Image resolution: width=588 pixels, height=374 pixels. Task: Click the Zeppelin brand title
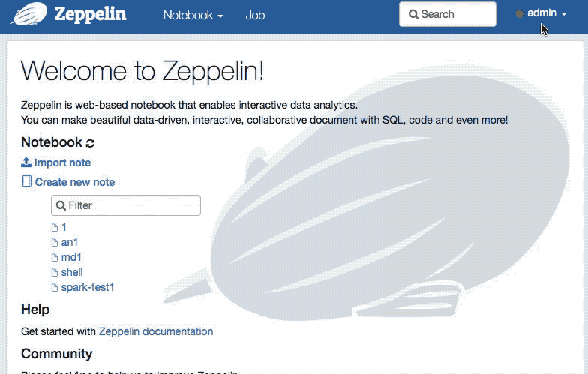[x=90, y=15]
